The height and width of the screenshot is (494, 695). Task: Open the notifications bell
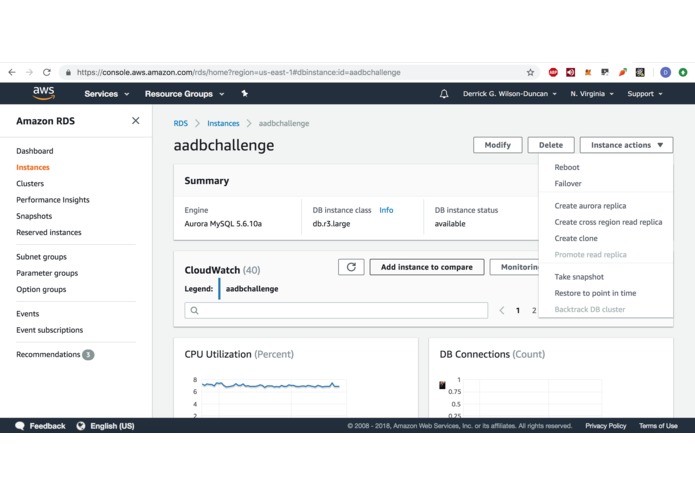[x=444, y=94]
